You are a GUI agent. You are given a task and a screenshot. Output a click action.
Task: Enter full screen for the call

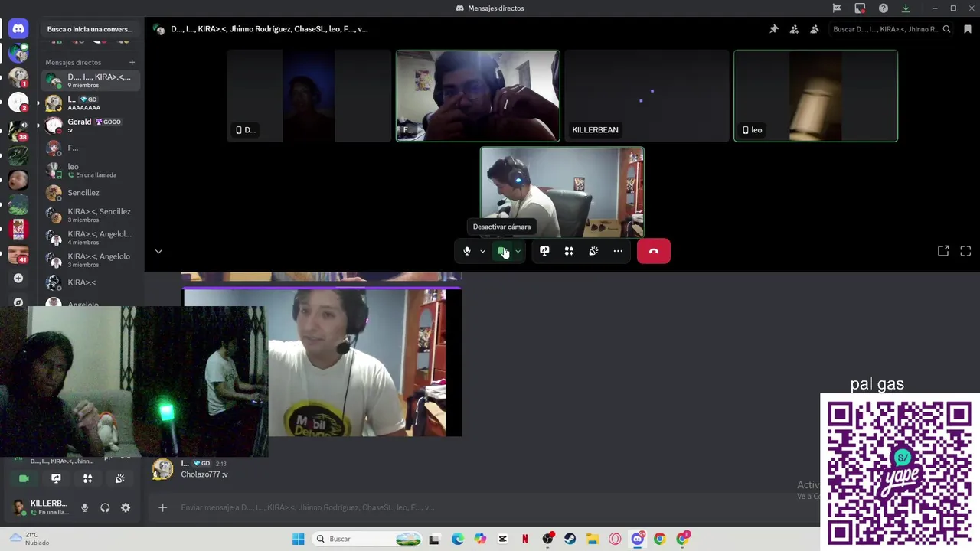(x=965, y=251)
